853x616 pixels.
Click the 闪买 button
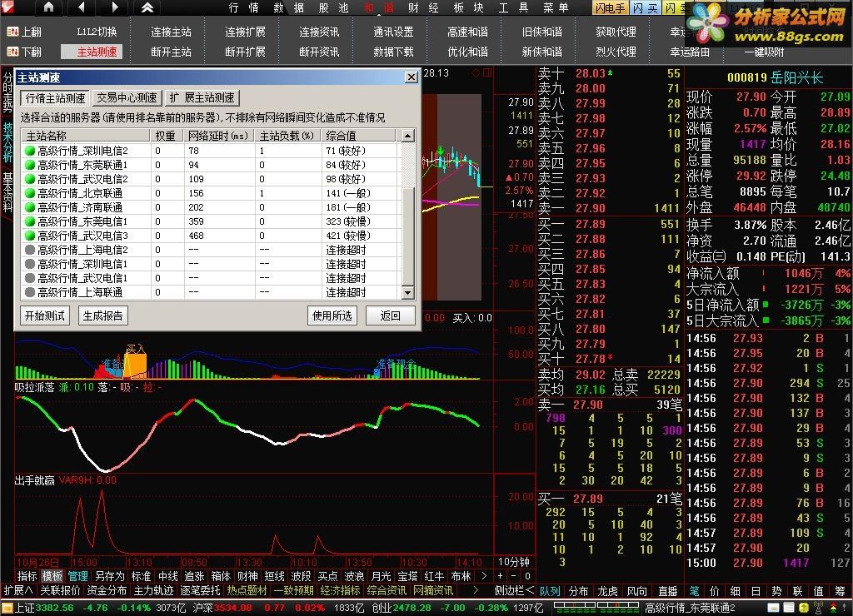coord(646,7)
